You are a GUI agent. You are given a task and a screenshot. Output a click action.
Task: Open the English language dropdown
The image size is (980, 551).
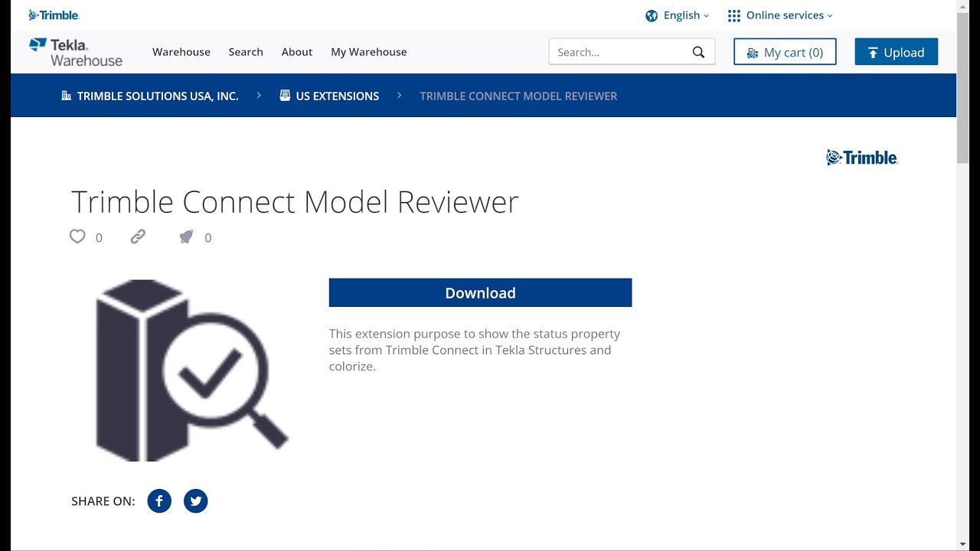click(686, 15)
